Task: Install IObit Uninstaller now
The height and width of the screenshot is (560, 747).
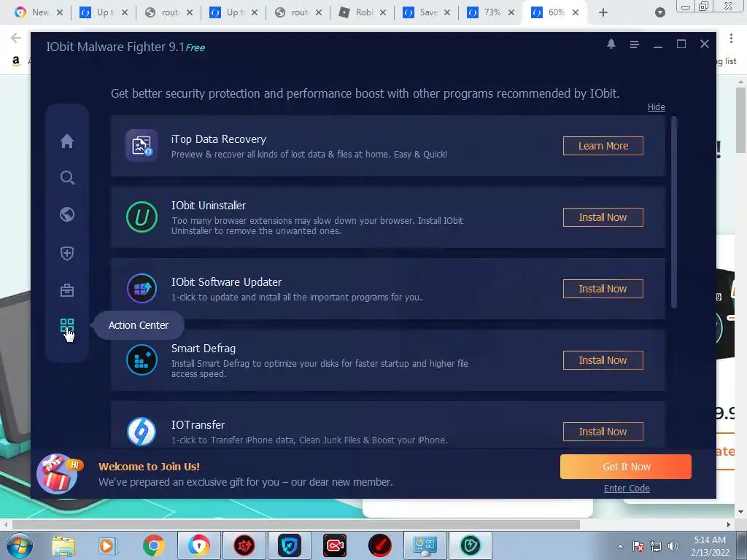Action: click(603, 217)
